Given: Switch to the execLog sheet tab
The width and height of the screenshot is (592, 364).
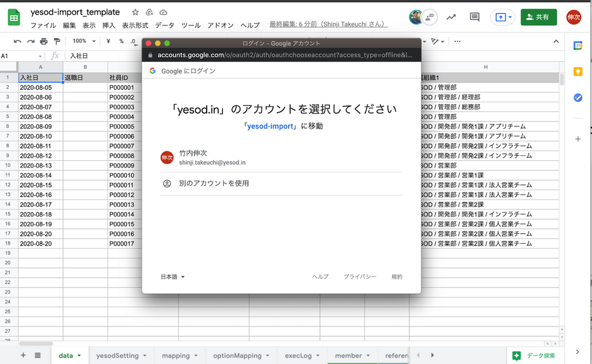Looking at the screenshot, I should tap(298, 356).
